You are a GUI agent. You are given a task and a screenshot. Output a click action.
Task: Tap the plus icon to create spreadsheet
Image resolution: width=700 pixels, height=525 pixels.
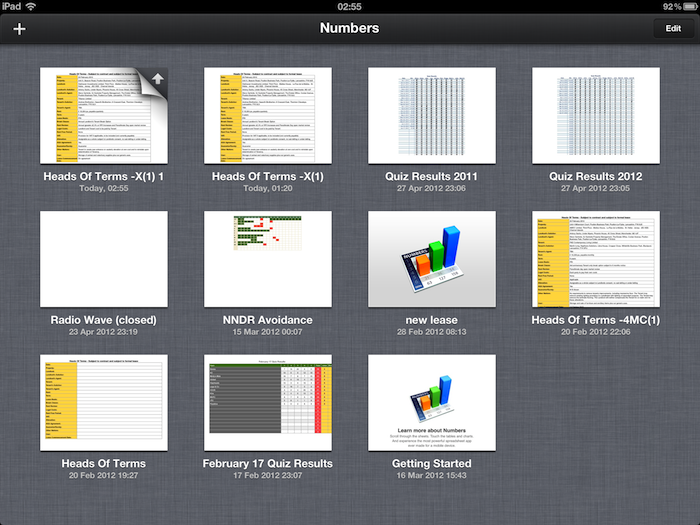point(19,28)
